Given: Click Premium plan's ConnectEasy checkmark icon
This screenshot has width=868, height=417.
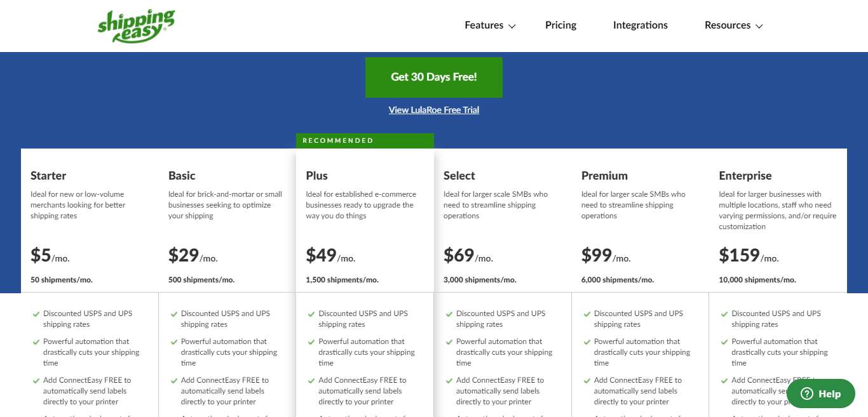Looking at the screenshot, I should (587, 380).
